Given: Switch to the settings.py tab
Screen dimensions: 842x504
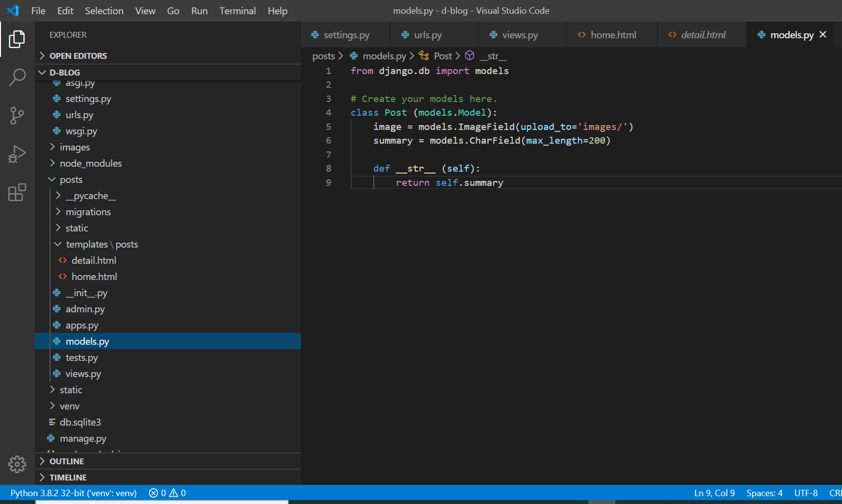Looking at the screenshot, I should tap(345, 35).
